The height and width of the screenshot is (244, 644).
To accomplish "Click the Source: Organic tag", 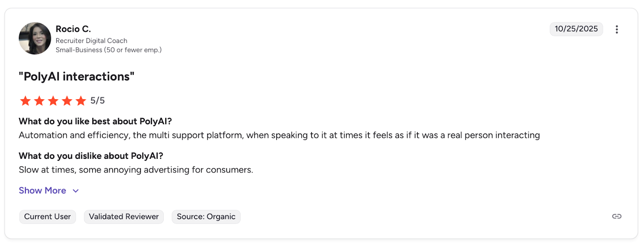I will (x=206, y=217).
